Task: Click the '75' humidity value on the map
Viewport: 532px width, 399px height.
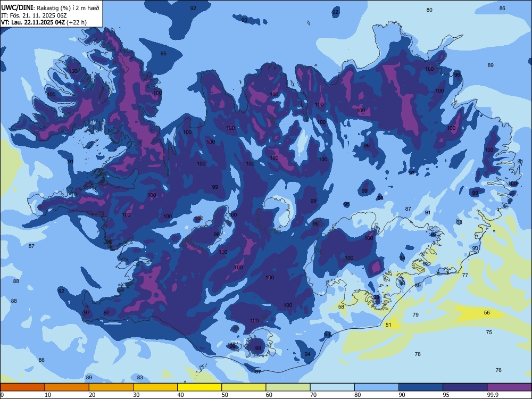Action: pyautogui.click(x=489, y=332)
